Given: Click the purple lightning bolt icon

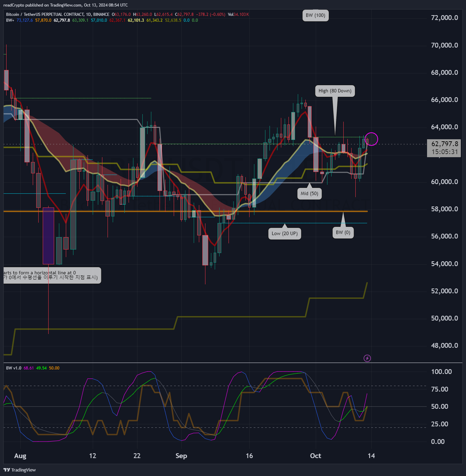Looking at the screenshot, I should 367,358.
